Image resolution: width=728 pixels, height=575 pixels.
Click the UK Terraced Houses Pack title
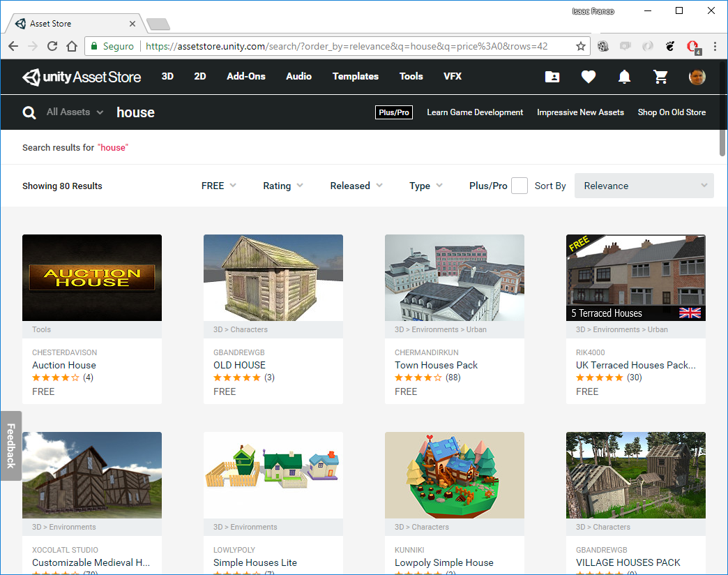point(636,365)
